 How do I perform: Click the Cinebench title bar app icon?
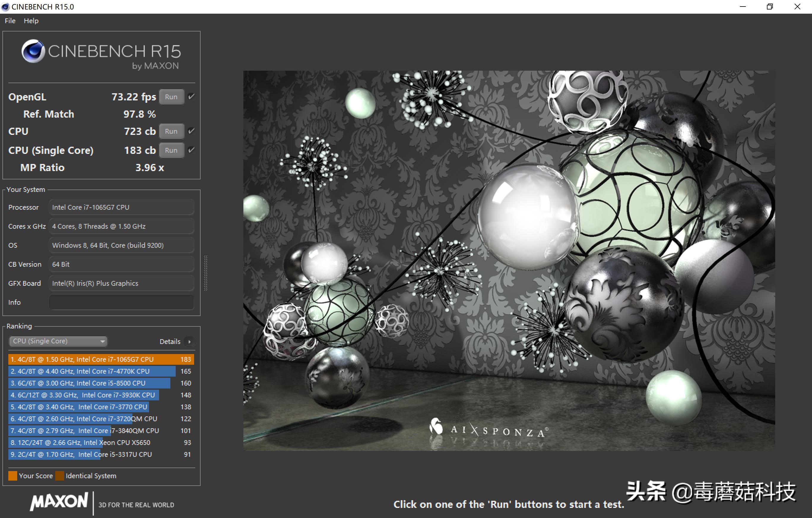tap(5, 7)
